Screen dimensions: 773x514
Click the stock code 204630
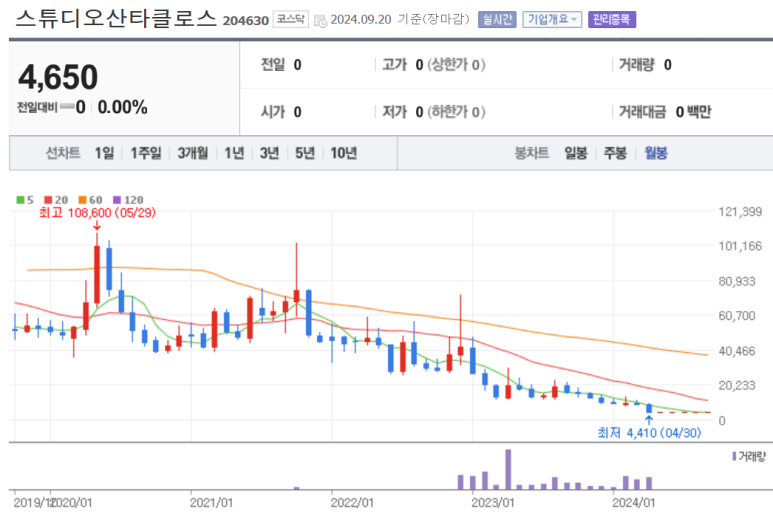[x=246, y=21]
